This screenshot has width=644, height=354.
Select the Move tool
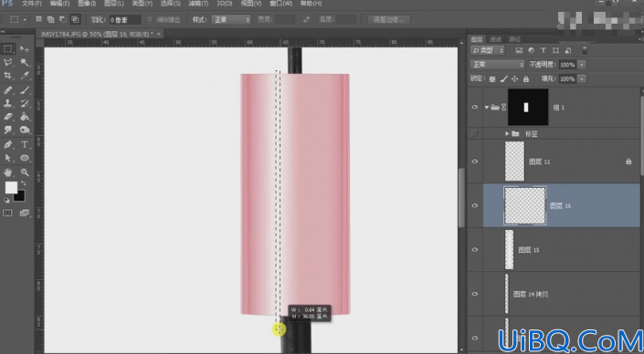pyautogui.click(x=25, y=49)
